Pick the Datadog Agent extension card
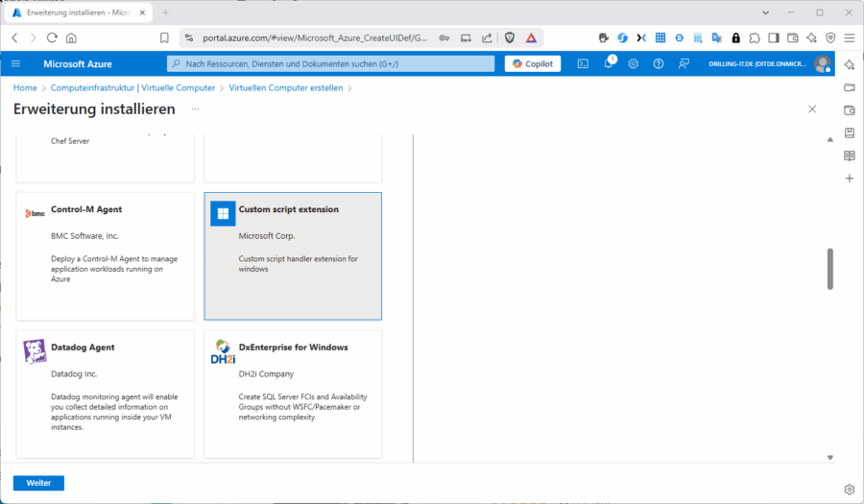Image resolution: width=864 pixels, height=504 pixels. [106, 395]
